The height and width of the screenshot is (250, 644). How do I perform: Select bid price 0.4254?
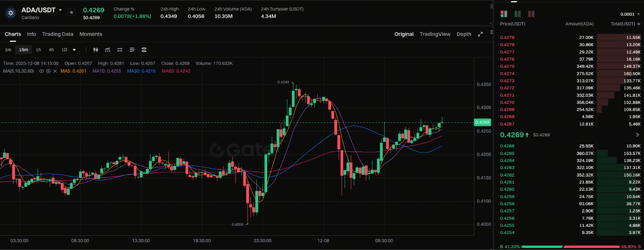click(x=507, y=233)
